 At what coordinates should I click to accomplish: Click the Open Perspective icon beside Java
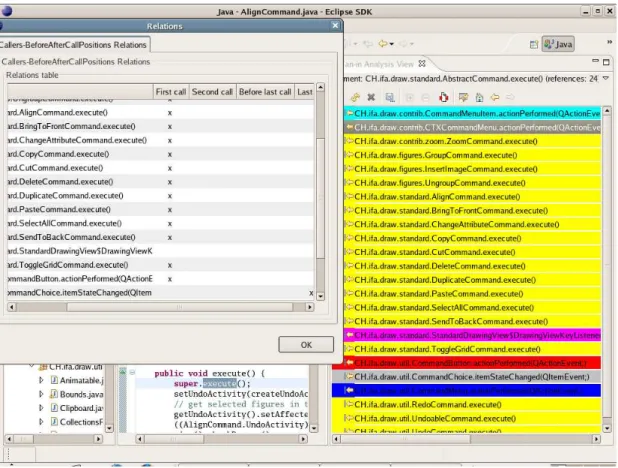[534, 44]
